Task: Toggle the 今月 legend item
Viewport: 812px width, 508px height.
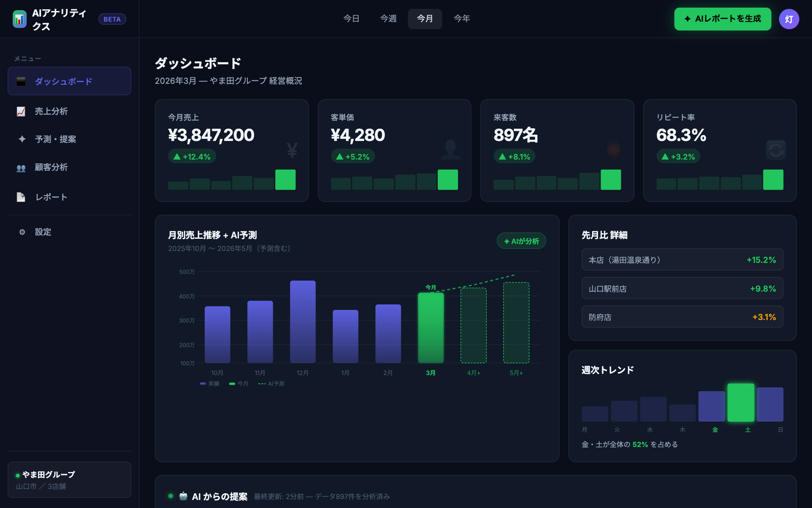Action: tap(239, 383)
